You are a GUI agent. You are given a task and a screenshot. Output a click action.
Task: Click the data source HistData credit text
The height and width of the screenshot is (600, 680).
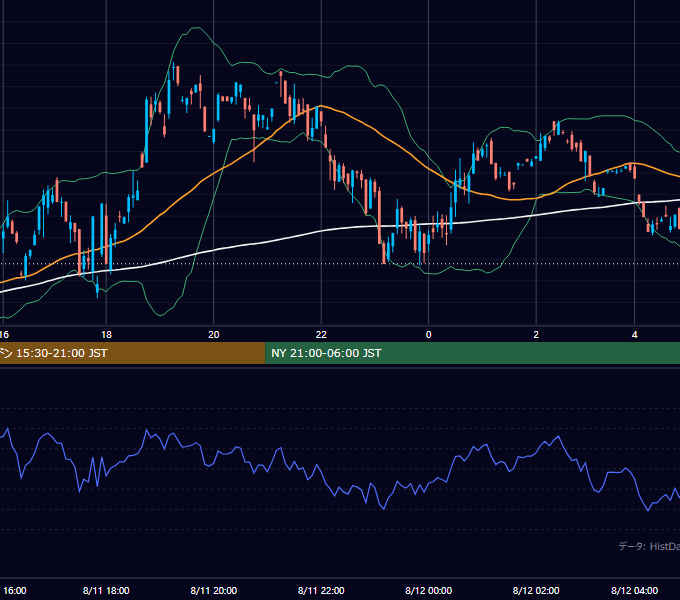pyautogui.click(x=649, y=546)
